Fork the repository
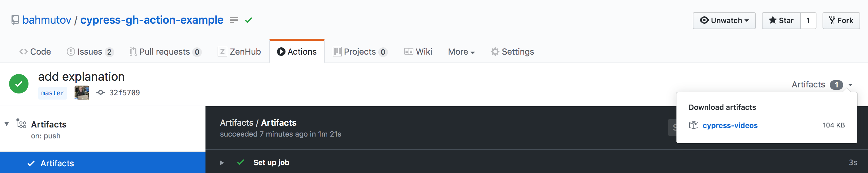This screenshot has width=868, height=173. pos(841,21)
